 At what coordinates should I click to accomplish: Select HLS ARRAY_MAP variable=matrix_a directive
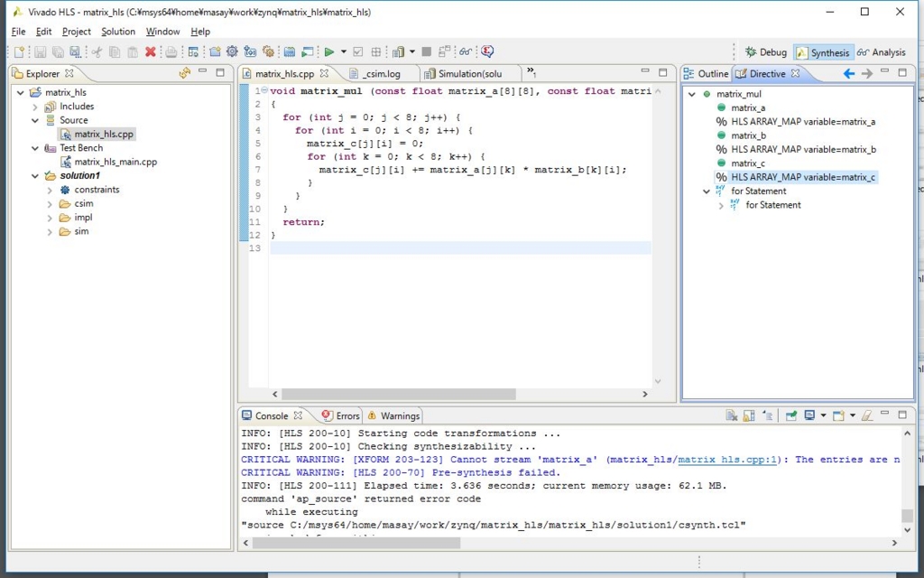pyautogui.click(x=803, y=122)
